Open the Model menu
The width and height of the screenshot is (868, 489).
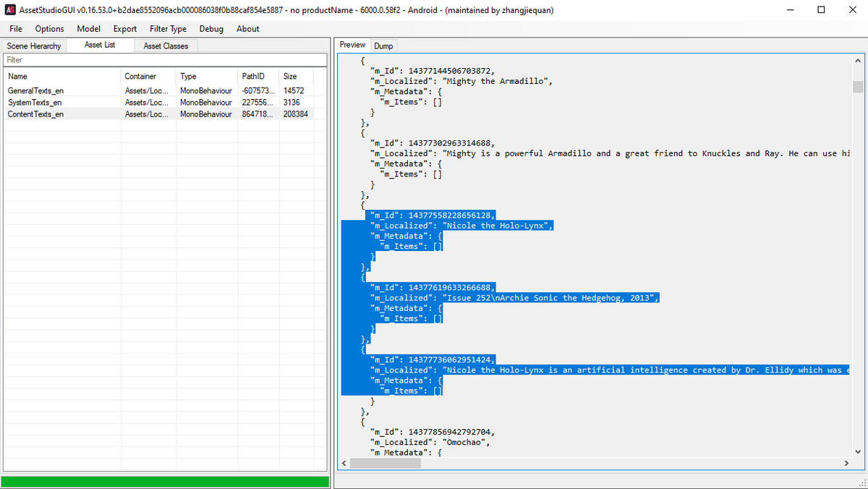pyautogui.click(x=88, y=29)
